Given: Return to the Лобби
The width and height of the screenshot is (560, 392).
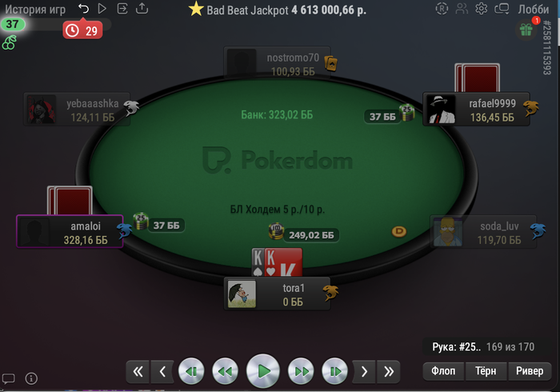Looking at the screenshot, I should pyautogui.click(x=534, y=9).
